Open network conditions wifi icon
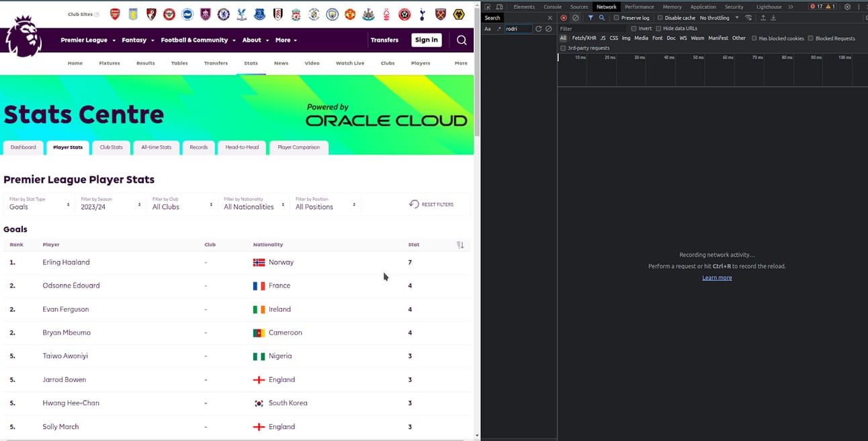868x441 pixels. (748, 18)
